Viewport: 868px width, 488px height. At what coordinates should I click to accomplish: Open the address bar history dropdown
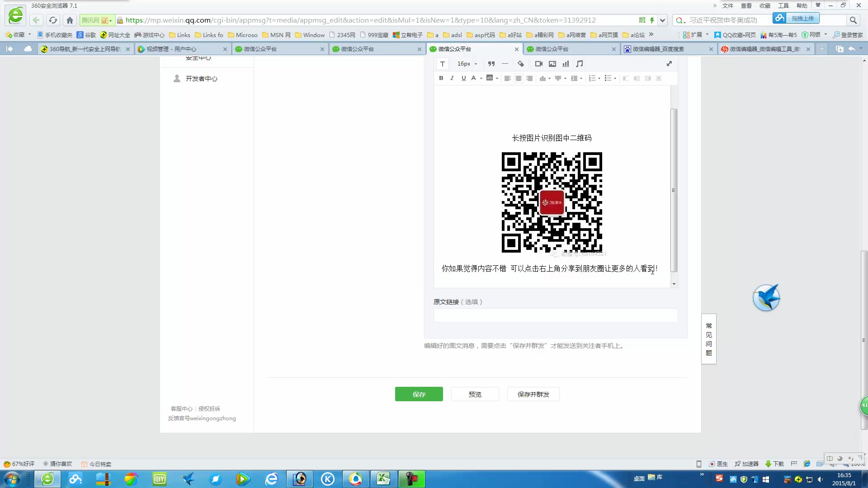point(662,20)
